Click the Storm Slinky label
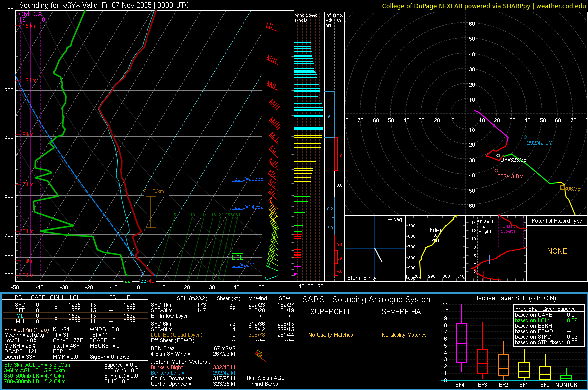588x390 pixels. [362, 278]
